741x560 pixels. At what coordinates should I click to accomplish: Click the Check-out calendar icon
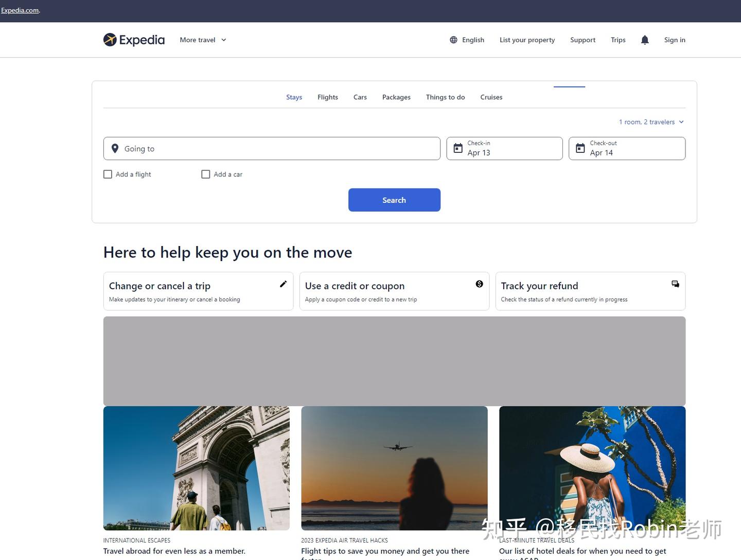click(580, 148)
